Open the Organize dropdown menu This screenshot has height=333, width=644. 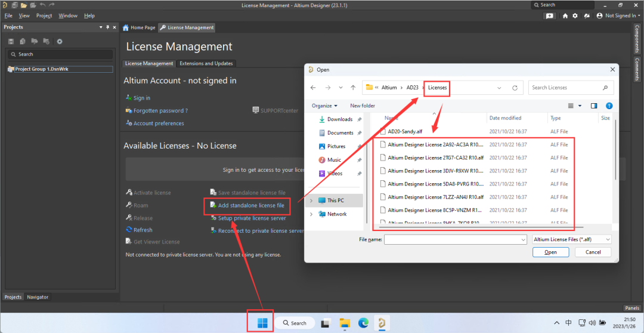pyautogui.click(x=324, y=106)
